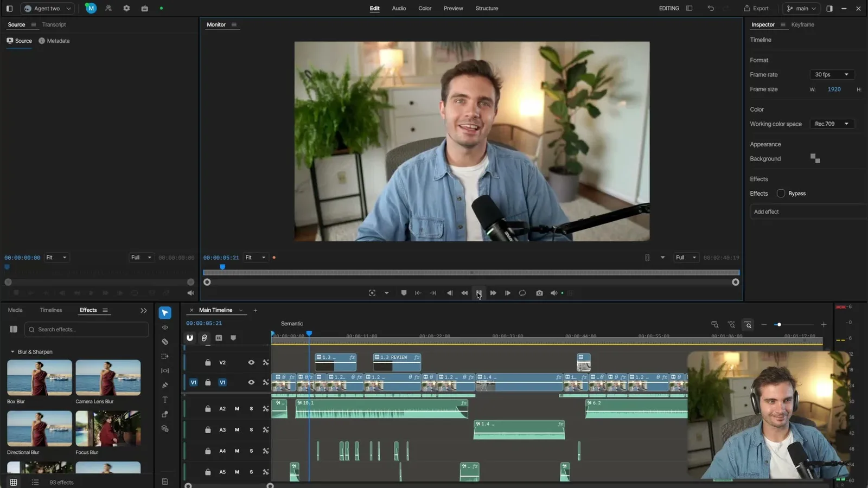Toggle timeline snapping magnet
Screen dimensions: 868x488
190,337
